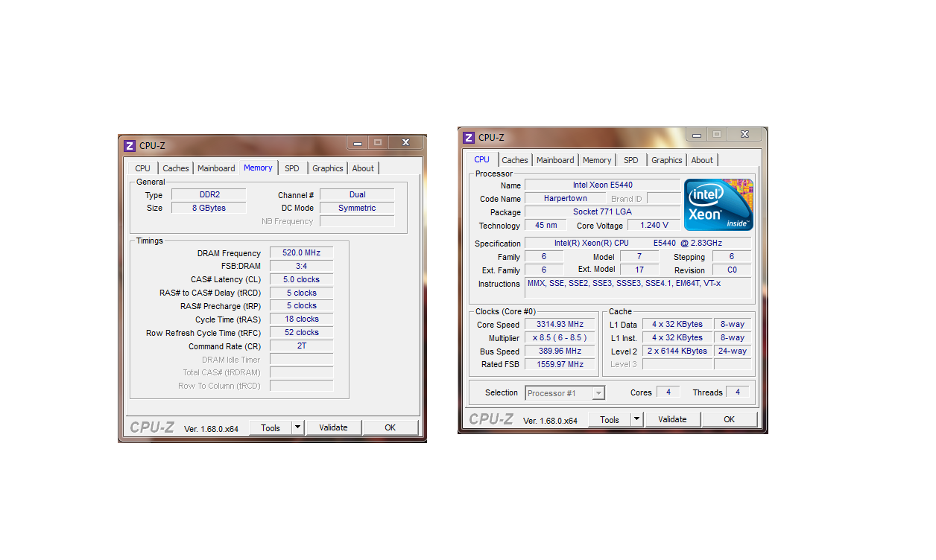Minimize the left CPU-Z window
The width and height of the screenshot is (936, 560).
point(357,142)
